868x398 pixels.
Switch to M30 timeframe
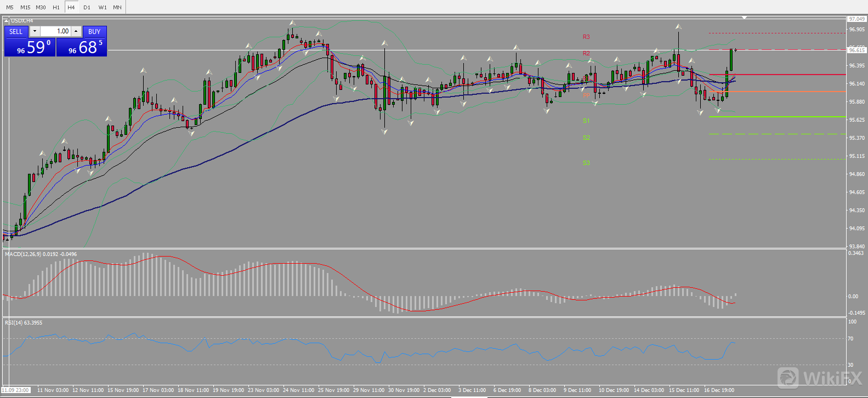[41, 7]
